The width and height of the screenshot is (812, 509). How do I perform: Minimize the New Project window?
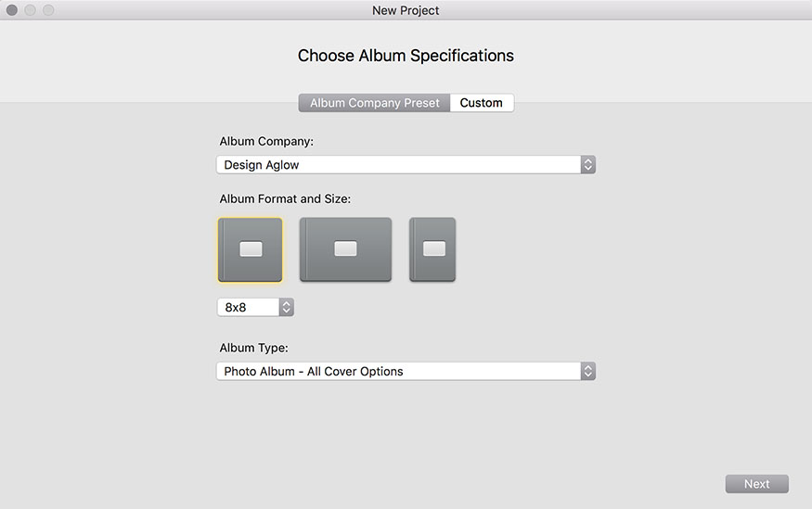[30, 10]
